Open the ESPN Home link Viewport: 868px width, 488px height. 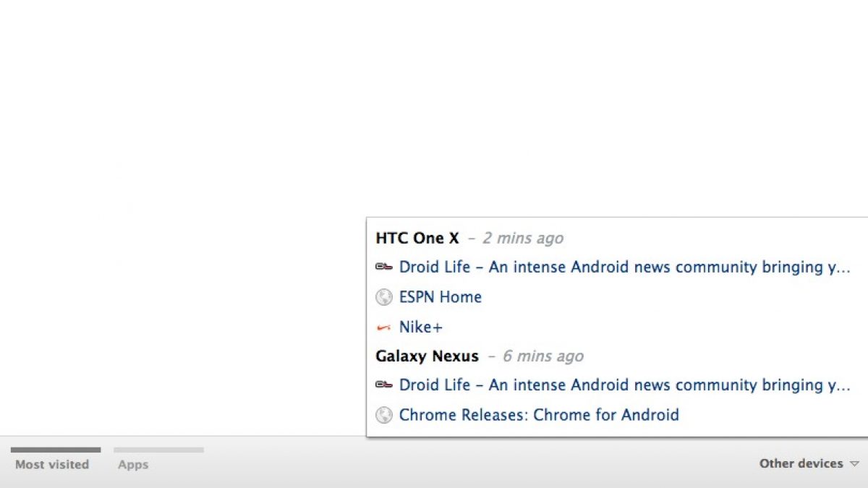440,297
